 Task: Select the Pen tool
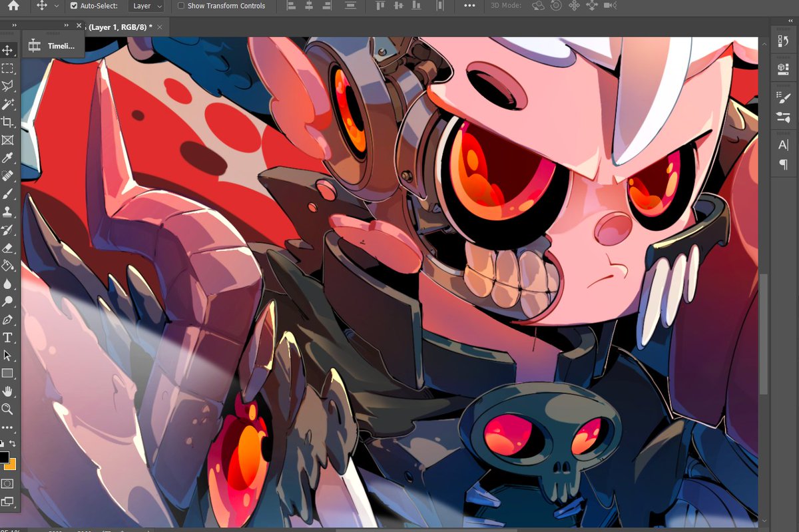(x=7, y=320)
